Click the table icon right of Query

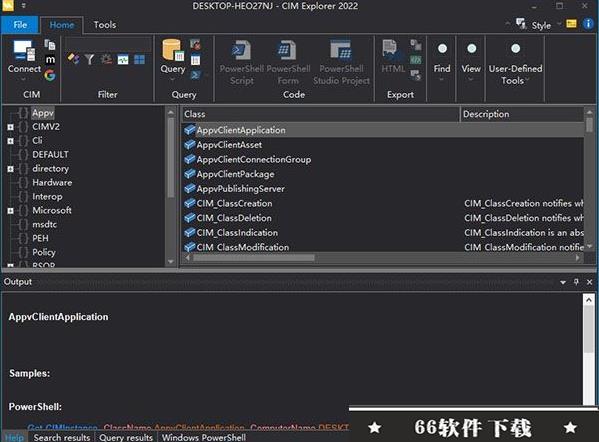[x=195, y=60]
